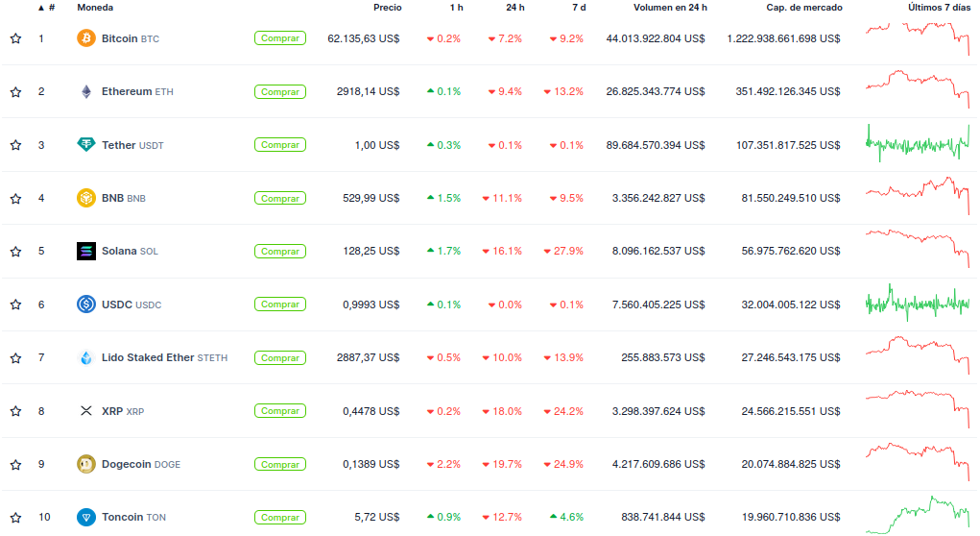The width and height of the screenshot is (980, 536).
Task: Click Comprar for Lido Staked Ether
Action: 280,357
